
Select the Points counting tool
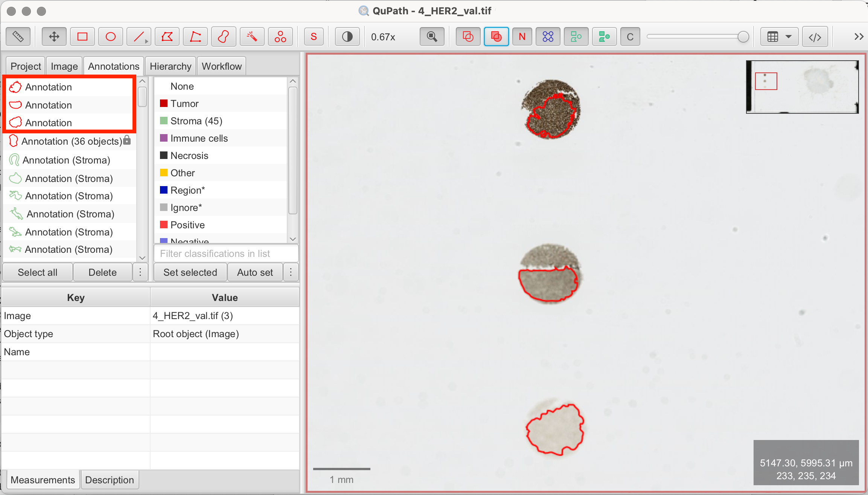coord(280,37)
